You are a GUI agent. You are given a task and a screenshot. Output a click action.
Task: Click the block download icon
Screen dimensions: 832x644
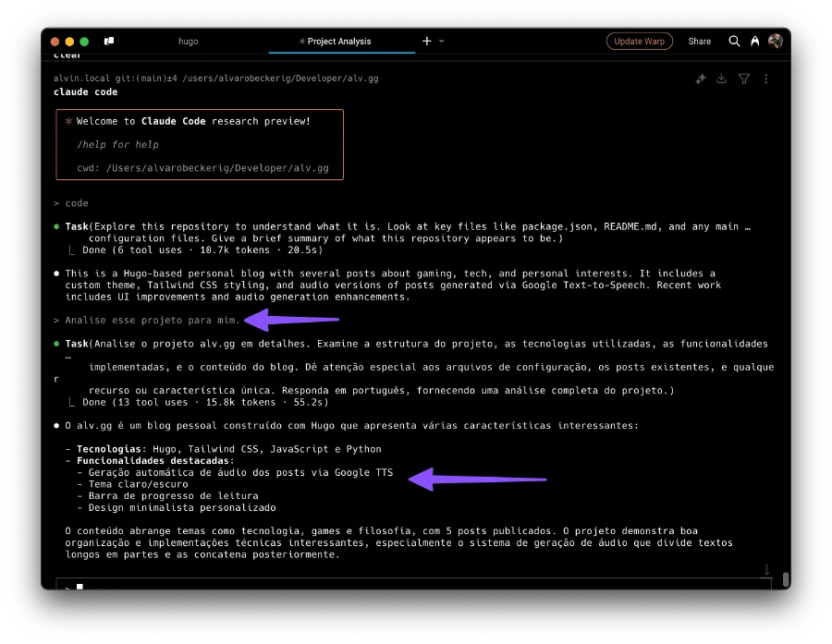722,79
